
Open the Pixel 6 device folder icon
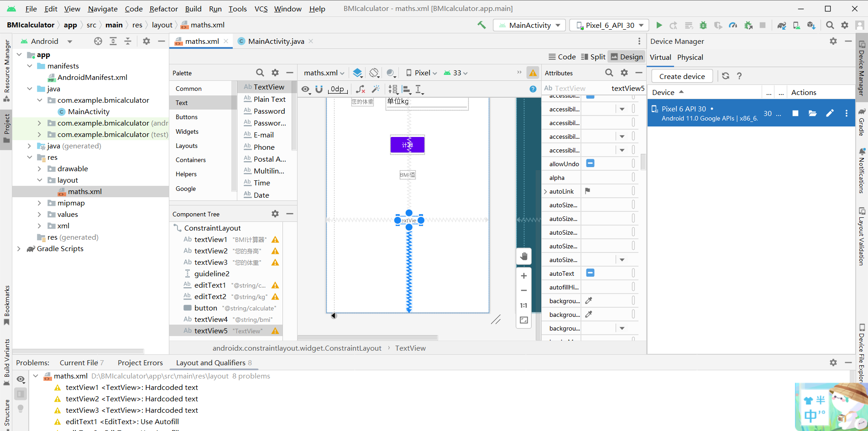813,113
